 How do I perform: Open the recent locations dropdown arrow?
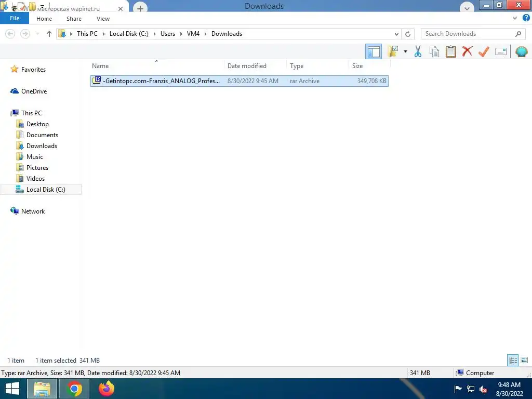[37, 34]
